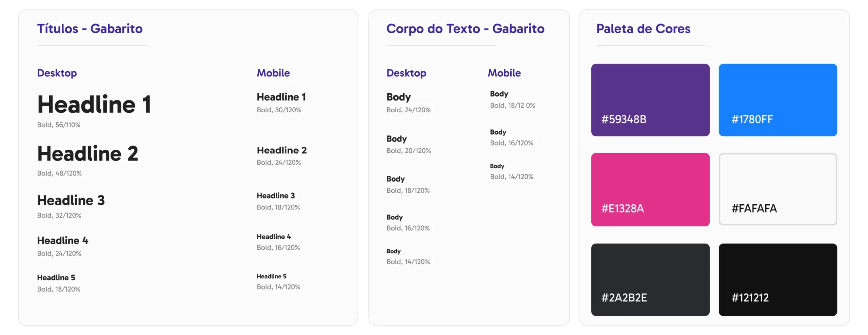Click the Paleta de Cores heading
Viewport: 868px width, 335px height.
[643, 29]
